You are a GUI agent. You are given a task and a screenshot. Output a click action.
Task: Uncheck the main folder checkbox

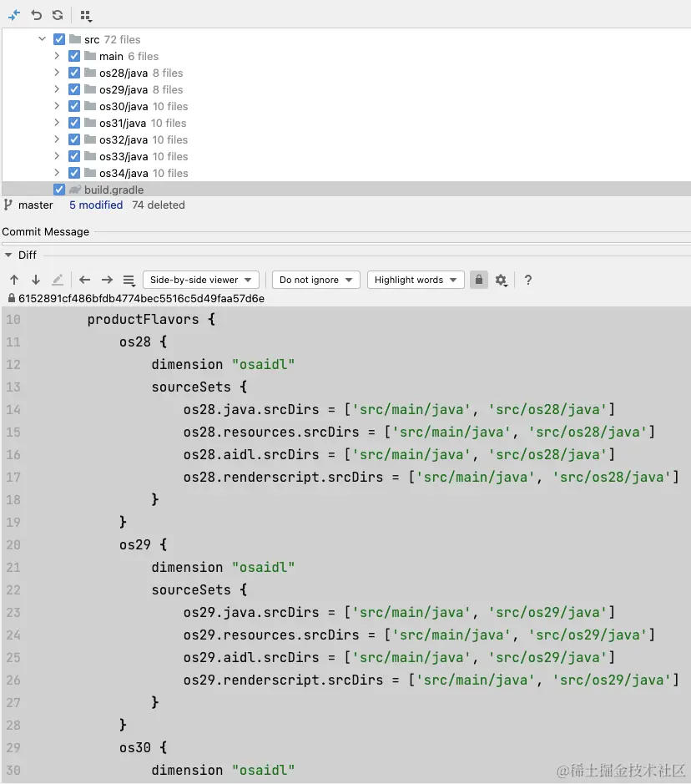point(74,56)
